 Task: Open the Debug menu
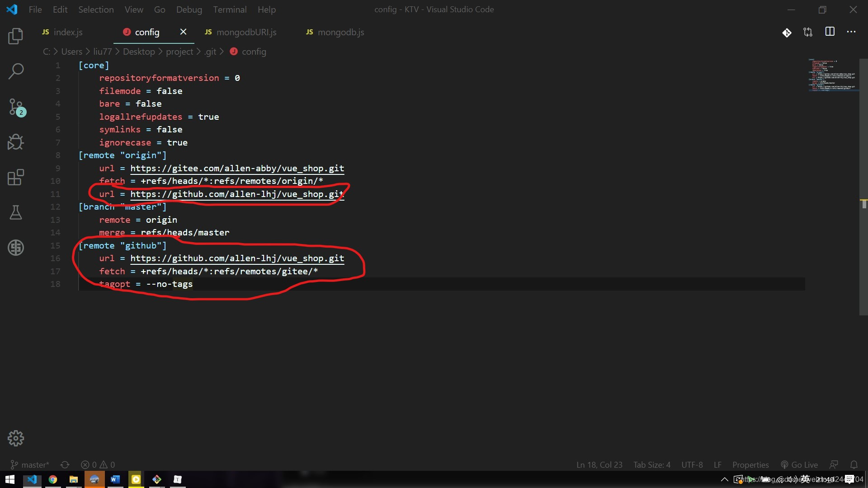point(189,9)
